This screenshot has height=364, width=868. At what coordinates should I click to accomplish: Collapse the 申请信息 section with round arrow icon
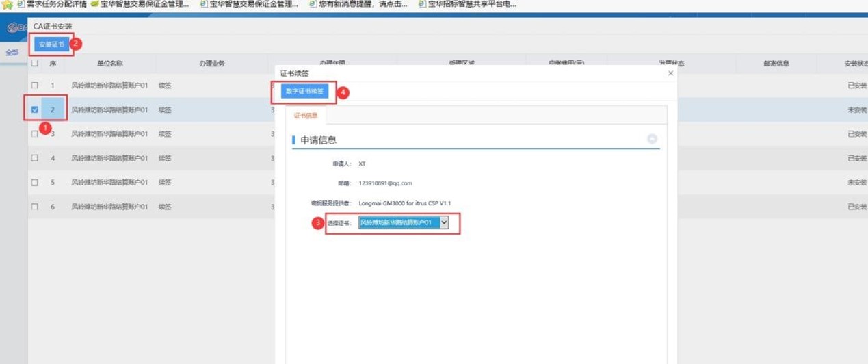click(652, 139)
